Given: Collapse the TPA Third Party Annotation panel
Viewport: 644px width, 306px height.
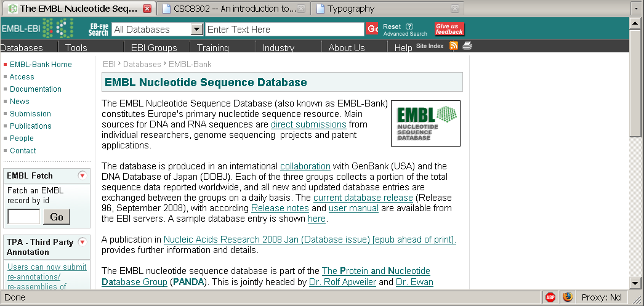Looking at the screenshot, I should click(x=83, y=242).
